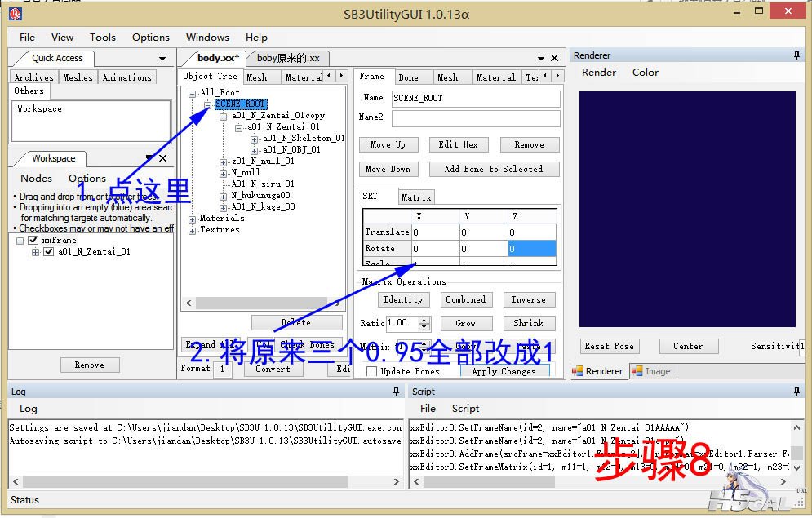Click Log scrollbar left arrow
Viewport: 812px width, 518px height.
pos(16,482)
